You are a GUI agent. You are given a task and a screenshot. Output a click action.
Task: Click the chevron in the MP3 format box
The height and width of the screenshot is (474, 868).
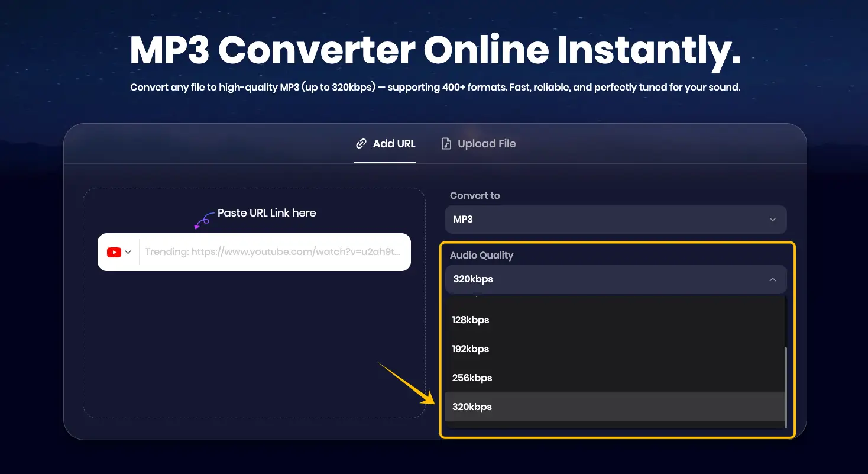click(x=772, y=220)
